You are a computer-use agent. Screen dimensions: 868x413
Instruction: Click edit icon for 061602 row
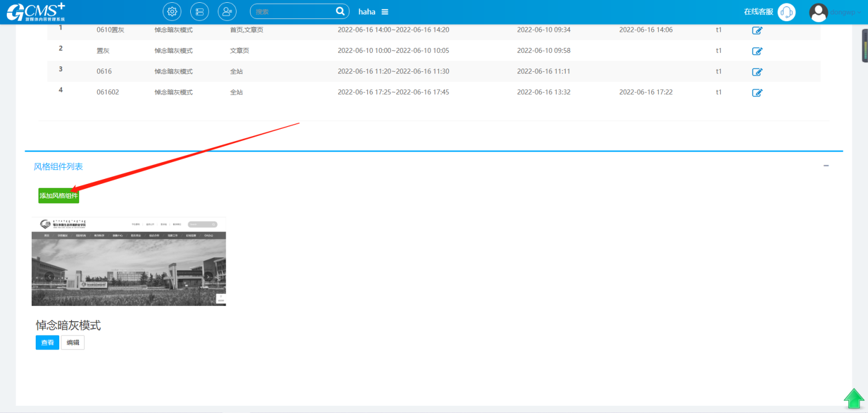(757, 93)
